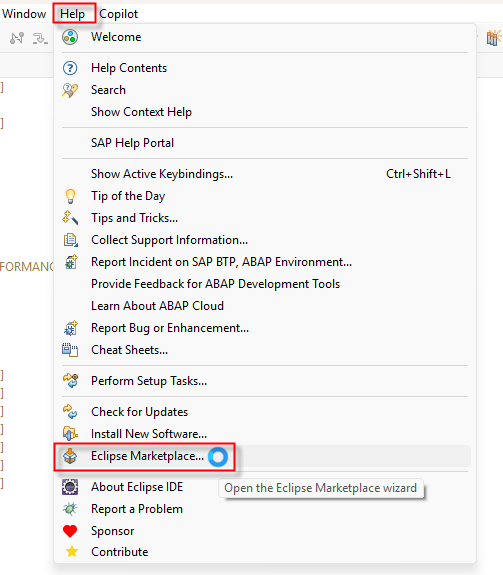Open the Window menu
The width and height of the screenshot is (503, 575).
[x=24, y=14]
